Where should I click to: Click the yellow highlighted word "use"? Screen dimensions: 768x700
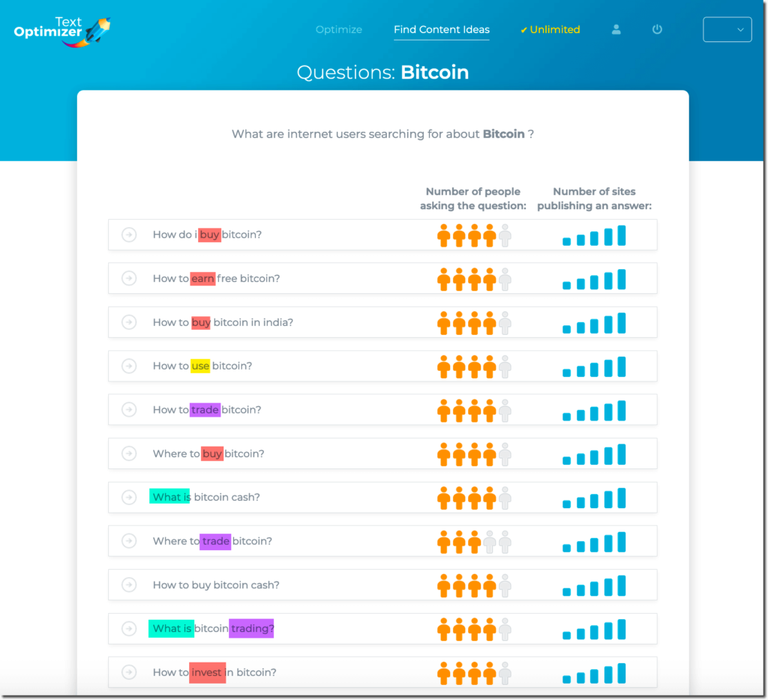coord(199,366)
